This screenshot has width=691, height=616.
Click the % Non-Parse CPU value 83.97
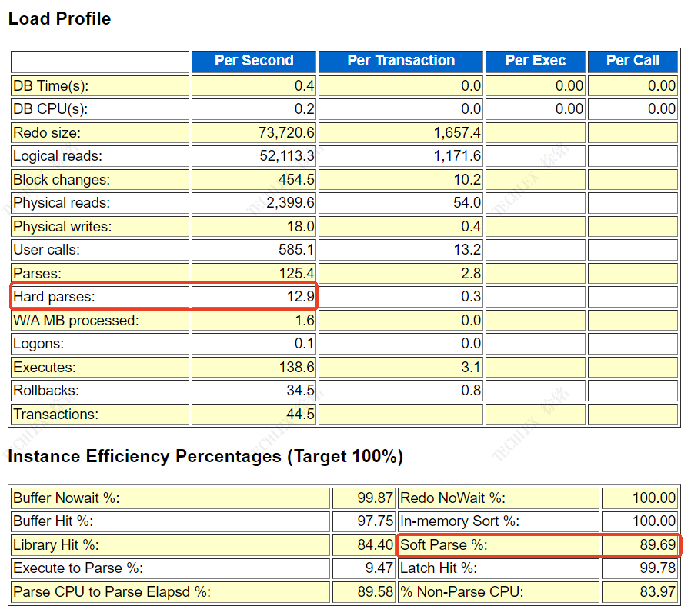tap(657, 593)
